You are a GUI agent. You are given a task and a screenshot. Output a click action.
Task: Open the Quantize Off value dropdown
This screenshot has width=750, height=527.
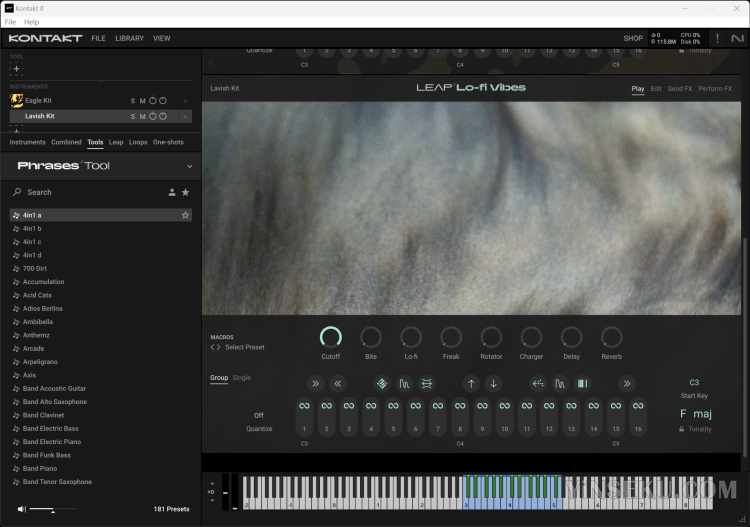(259, 416)
